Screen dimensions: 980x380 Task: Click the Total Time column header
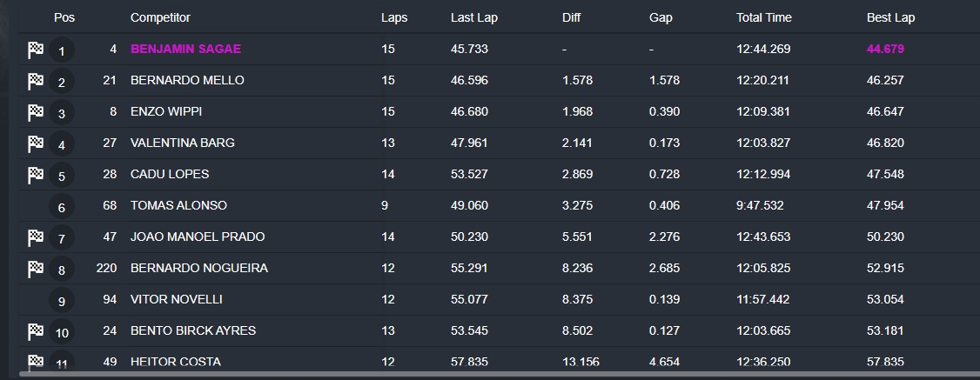764,17
